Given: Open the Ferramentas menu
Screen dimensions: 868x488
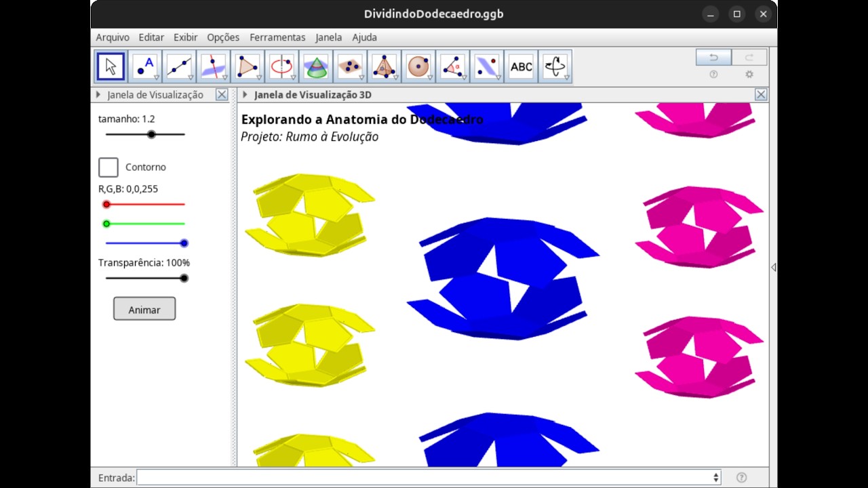Looking at the screenshot, I should click(x=277, y=37).
